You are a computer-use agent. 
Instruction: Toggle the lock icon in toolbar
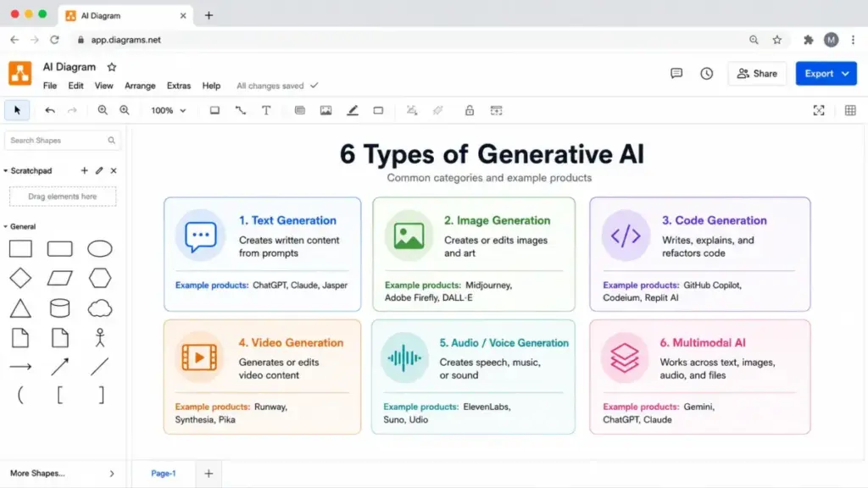470,110
